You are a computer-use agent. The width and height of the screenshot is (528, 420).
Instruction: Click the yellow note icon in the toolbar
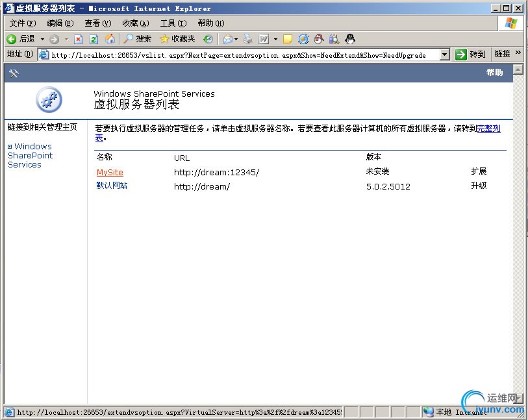point(288,39)
